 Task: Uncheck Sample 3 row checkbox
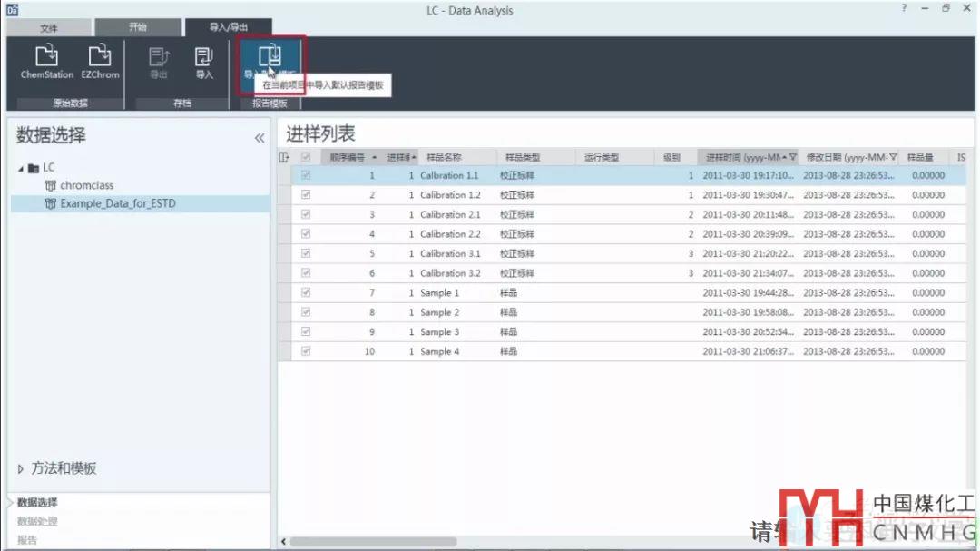pyautogui.click(x=306, y=331)
